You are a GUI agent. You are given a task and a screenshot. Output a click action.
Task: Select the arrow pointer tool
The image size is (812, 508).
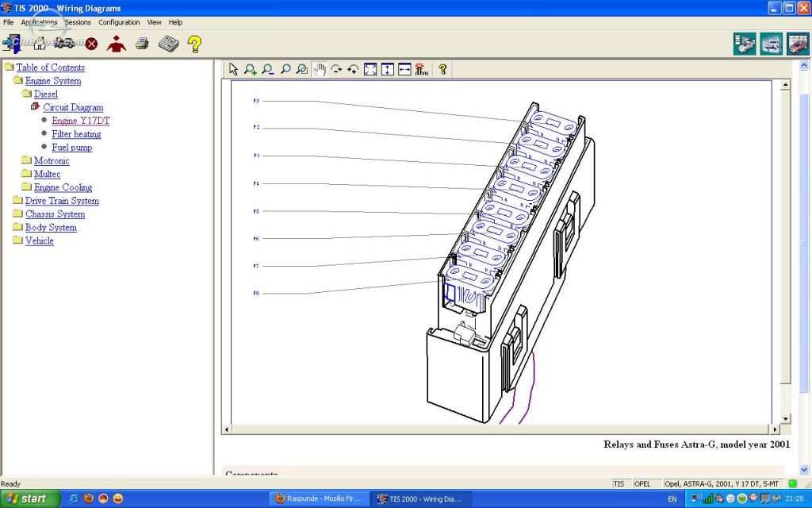click(233, 70)
